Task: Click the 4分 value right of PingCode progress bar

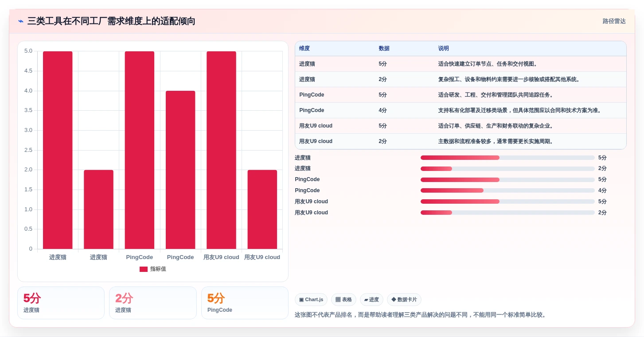Action: 602,190
